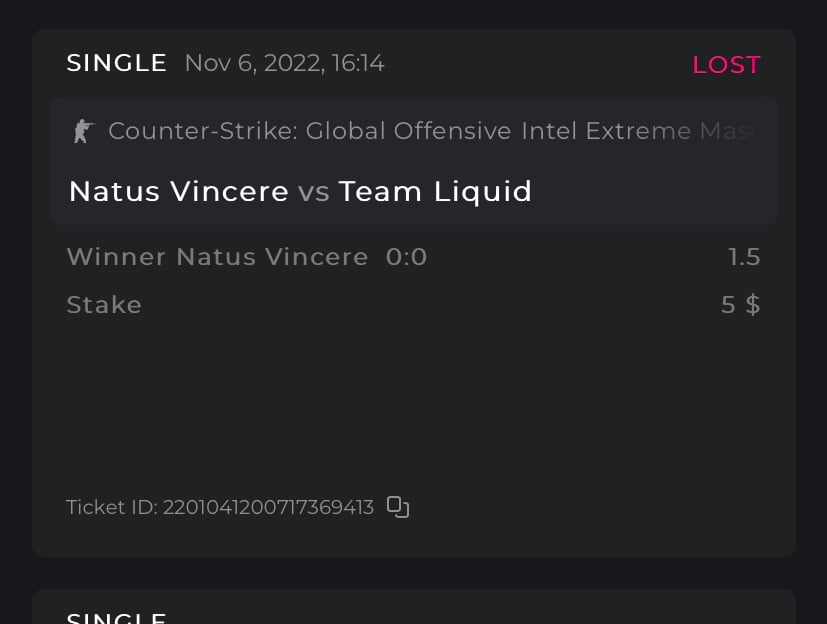827x624 pixels.
Task: Click the 'vs' separator text
Action: click(314, 191)
